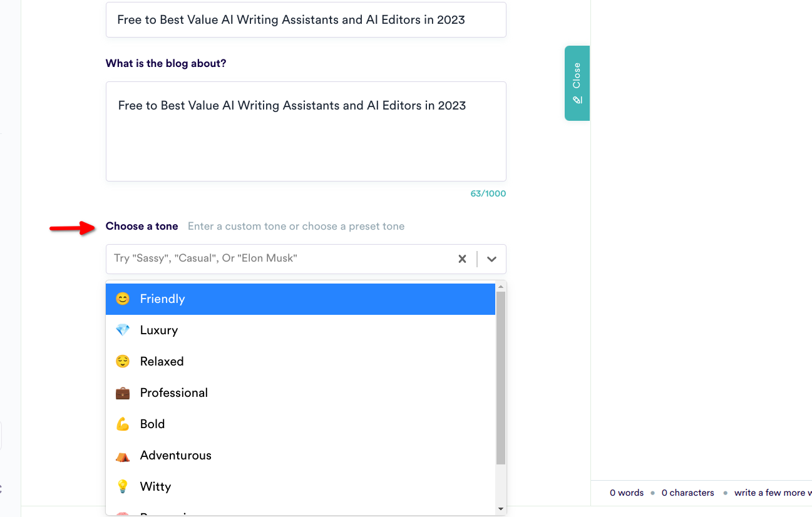Click the 'Choose a tone' label
Viewport: 812px width, 517px height.
coord(142,226)
